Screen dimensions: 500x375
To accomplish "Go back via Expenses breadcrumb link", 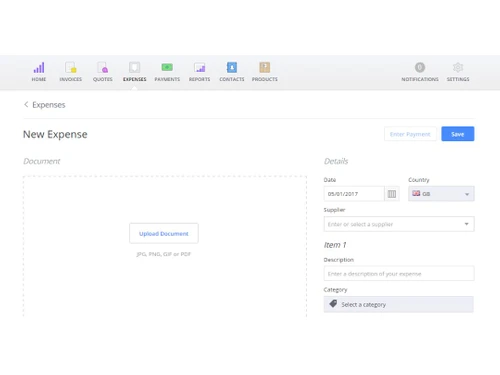I will tap(49, 105).
